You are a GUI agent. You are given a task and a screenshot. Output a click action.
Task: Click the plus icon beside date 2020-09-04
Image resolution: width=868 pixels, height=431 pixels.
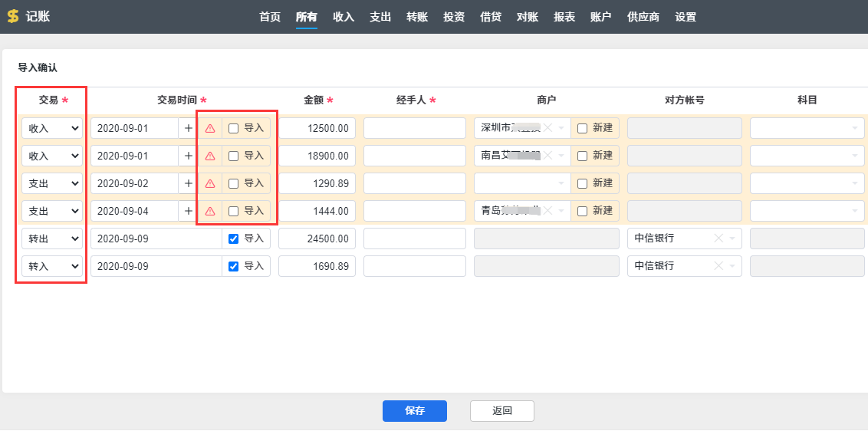(x=189, y=211)
